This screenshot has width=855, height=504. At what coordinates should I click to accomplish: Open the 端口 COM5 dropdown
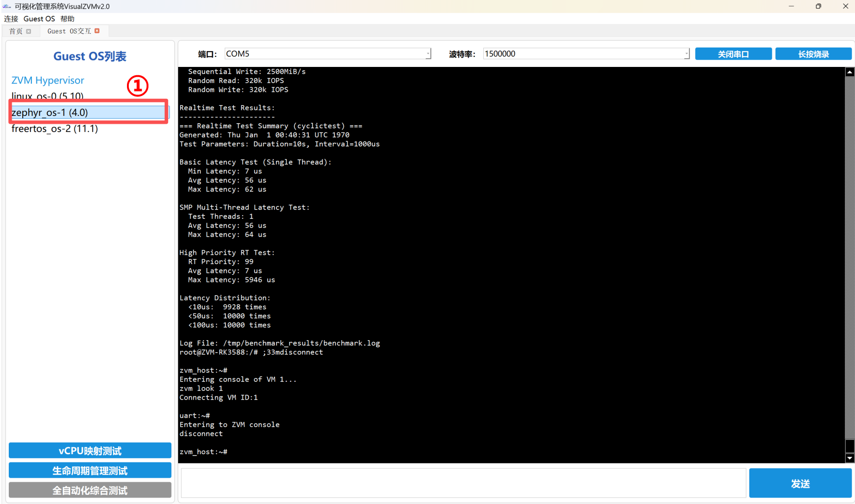pyautogui.click(x=427, y=54)
